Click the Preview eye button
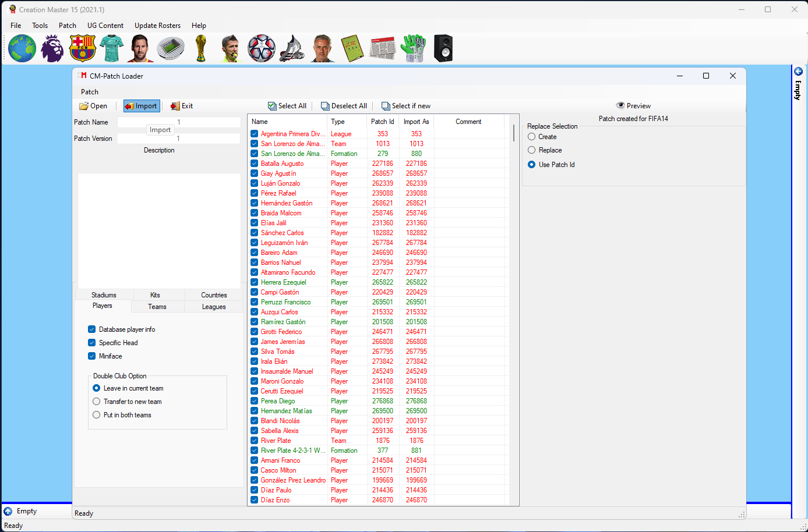This screenshot has height=532, width=808. tap(633, 106)
